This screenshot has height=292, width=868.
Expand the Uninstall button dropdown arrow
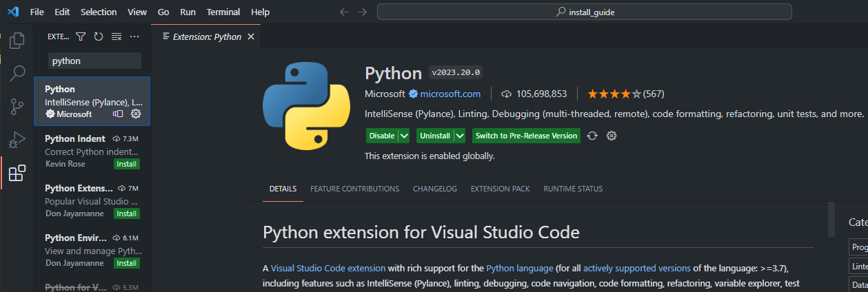(x=459, y=136)
